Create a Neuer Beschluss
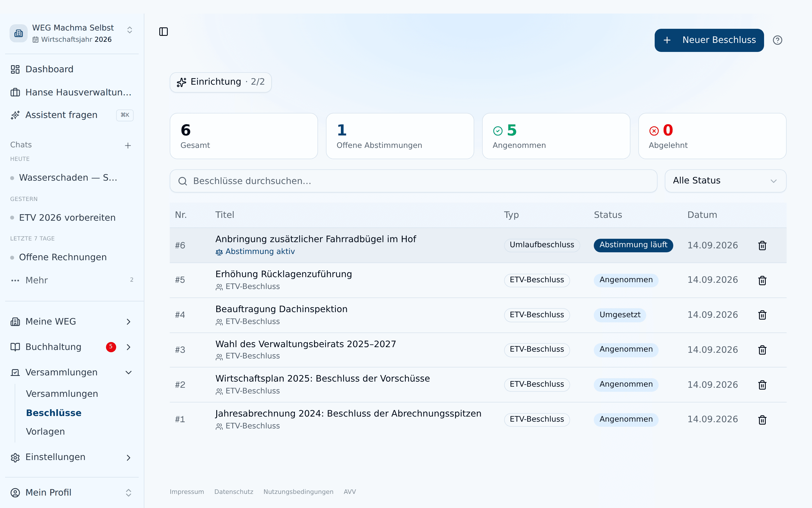 click(709, 40)
